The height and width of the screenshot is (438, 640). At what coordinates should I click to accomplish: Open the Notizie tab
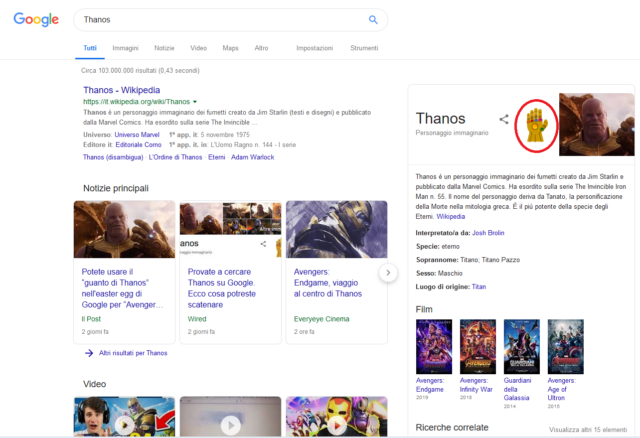(x=164, y=48)
